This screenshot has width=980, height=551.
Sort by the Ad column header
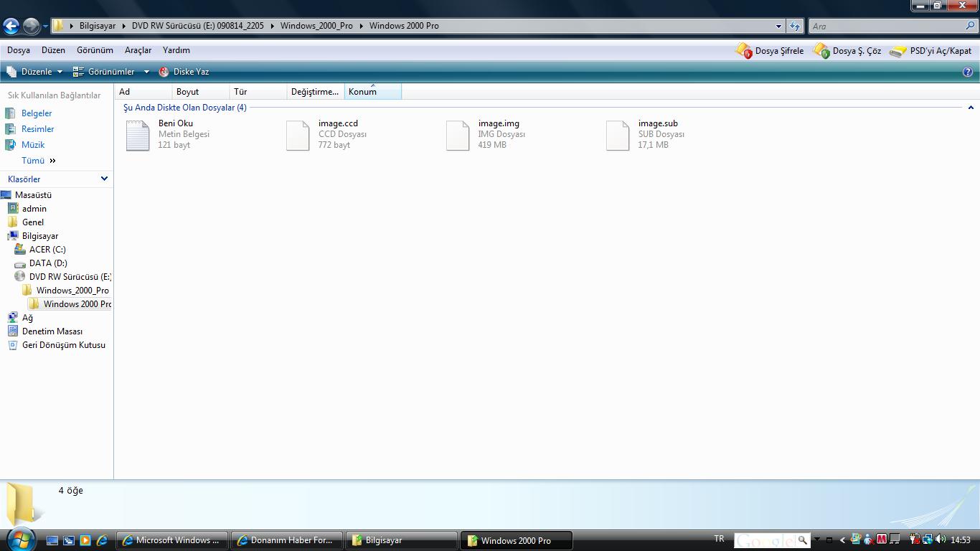click(x=143, y=91)
